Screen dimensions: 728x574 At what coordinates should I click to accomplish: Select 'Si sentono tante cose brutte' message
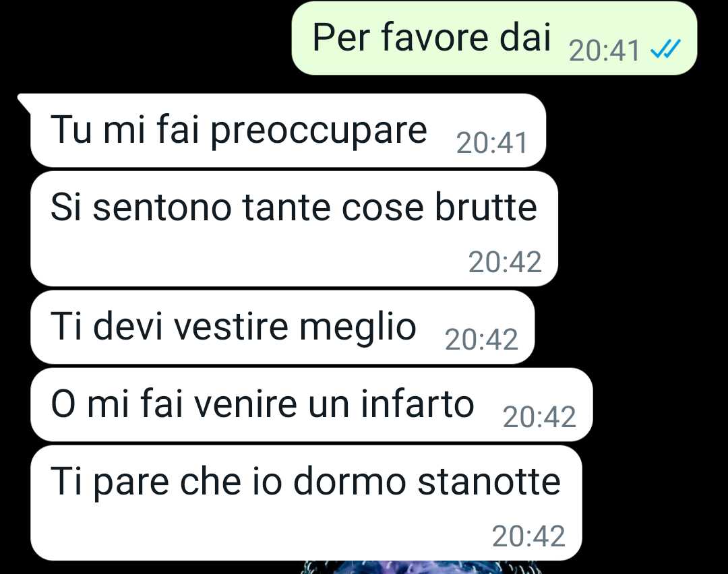click(x=294, y=229)
